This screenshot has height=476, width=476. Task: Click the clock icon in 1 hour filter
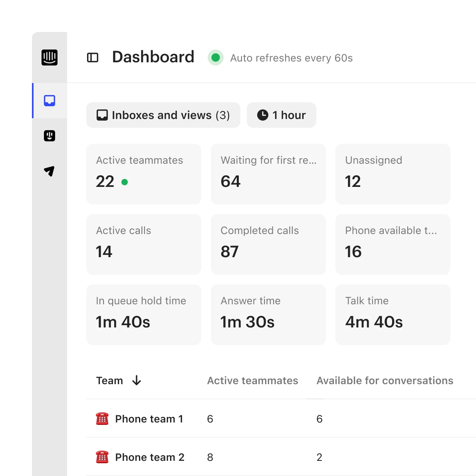(263, 115)
